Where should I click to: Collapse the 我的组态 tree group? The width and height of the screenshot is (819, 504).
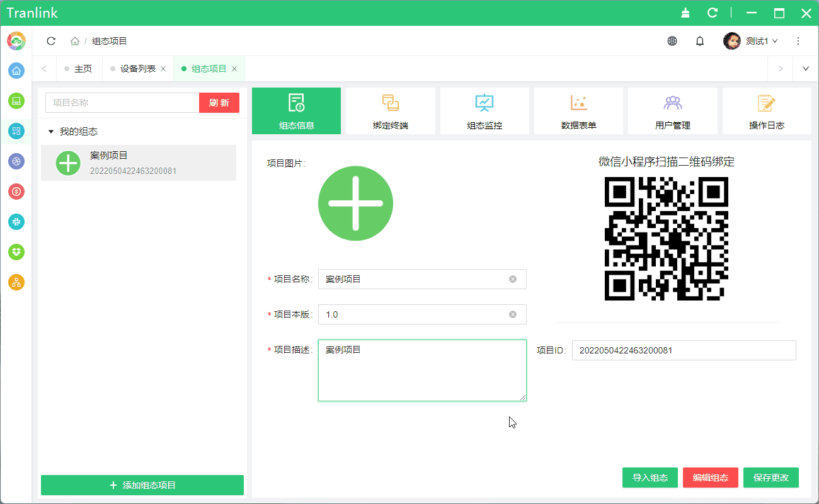[51, 132]
